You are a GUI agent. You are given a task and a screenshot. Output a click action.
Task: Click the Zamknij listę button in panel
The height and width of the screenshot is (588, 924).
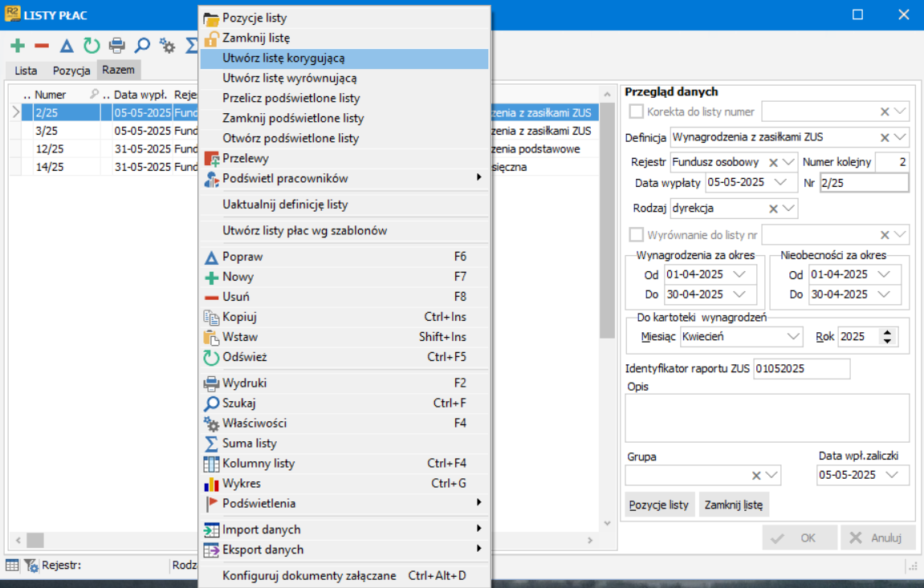pyautogui.click(x=734, y=505)
